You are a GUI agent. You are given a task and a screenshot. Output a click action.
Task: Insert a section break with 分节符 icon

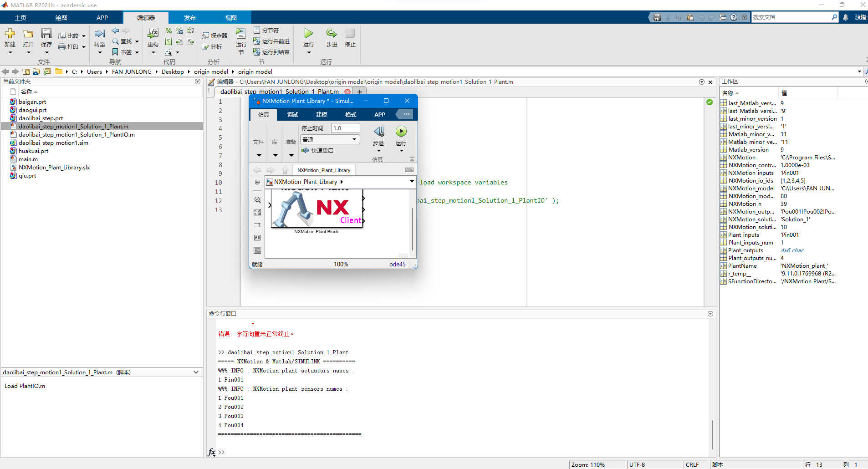(x=268, y=30)
